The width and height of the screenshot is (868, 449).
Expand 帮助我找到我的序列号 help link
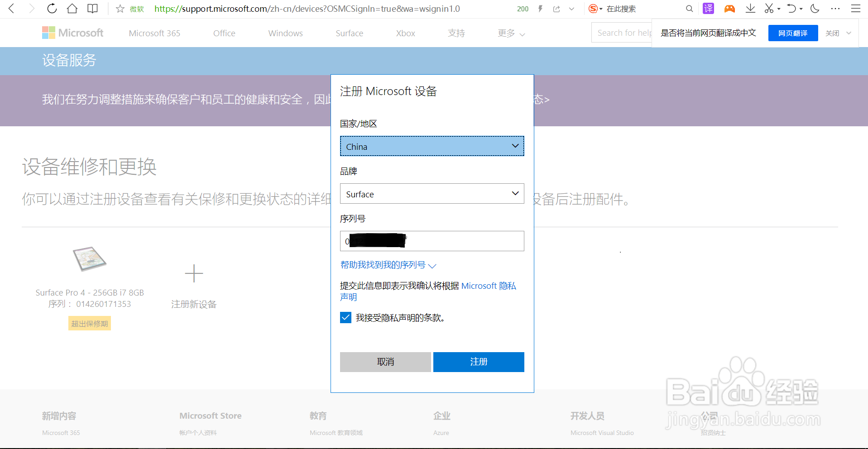click(388, 265)
